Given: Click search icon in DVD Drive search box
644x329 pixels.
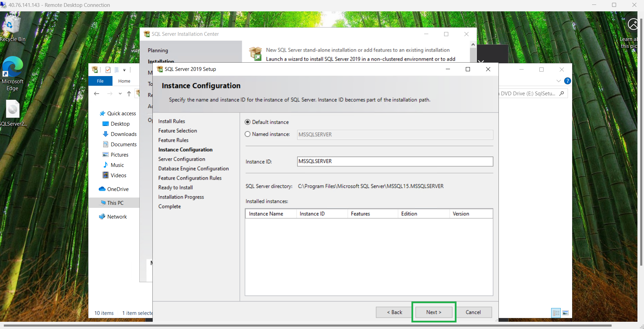Looking at the screenshot, I should [x=562, y=93].
